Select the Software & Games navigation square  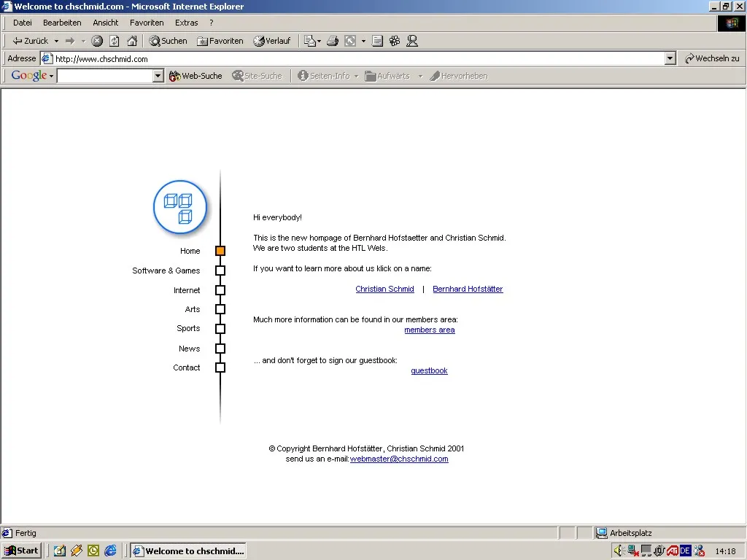point(220,271)
